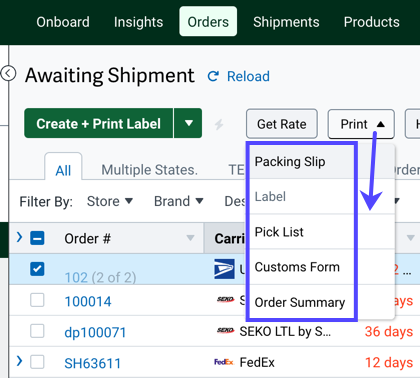Image resolution: width=420 pixels, height=378 pixels.
Task: Open the Orders navigation tab
Action: pos(208,21)
